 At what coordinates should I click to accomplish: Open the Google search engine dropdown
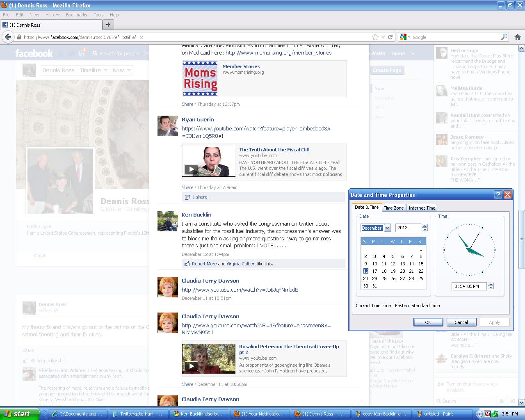point(405,37)
